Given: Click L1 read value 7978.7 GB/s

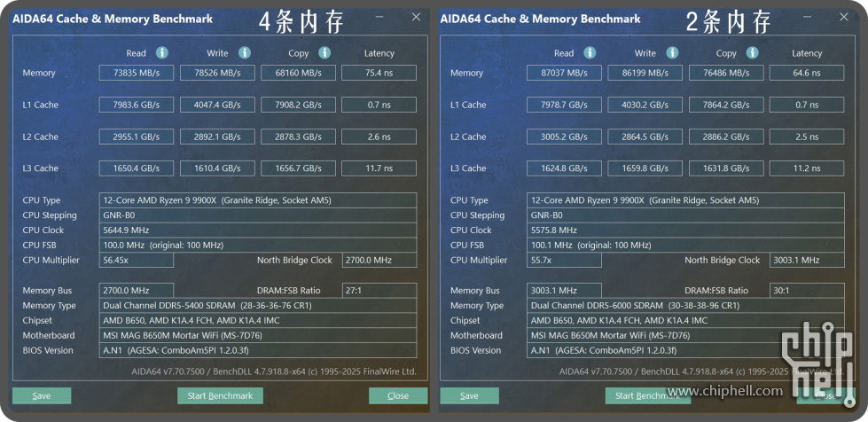Looking at the screenshot, I should [x=564, y=105].
